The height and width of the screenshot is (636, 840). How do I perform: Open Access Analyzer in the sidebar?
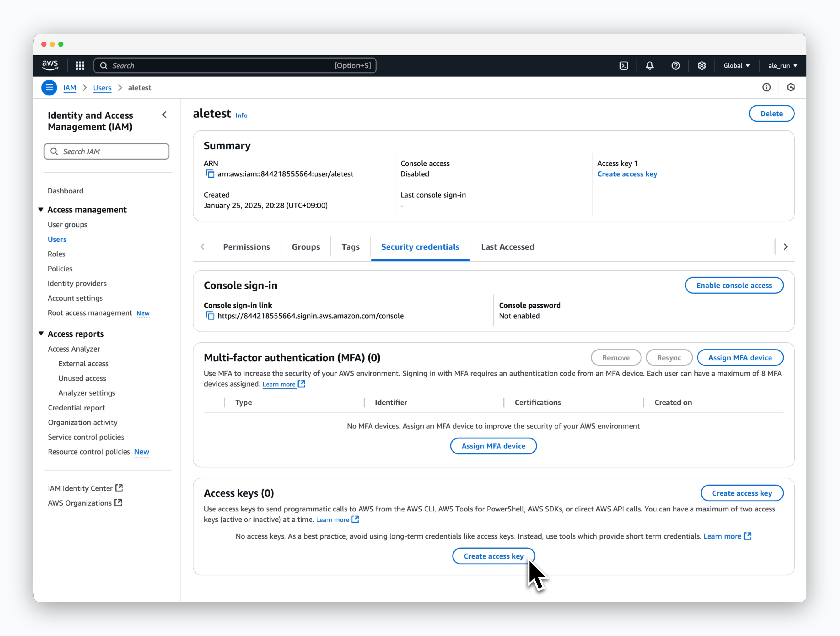(74, 349)
